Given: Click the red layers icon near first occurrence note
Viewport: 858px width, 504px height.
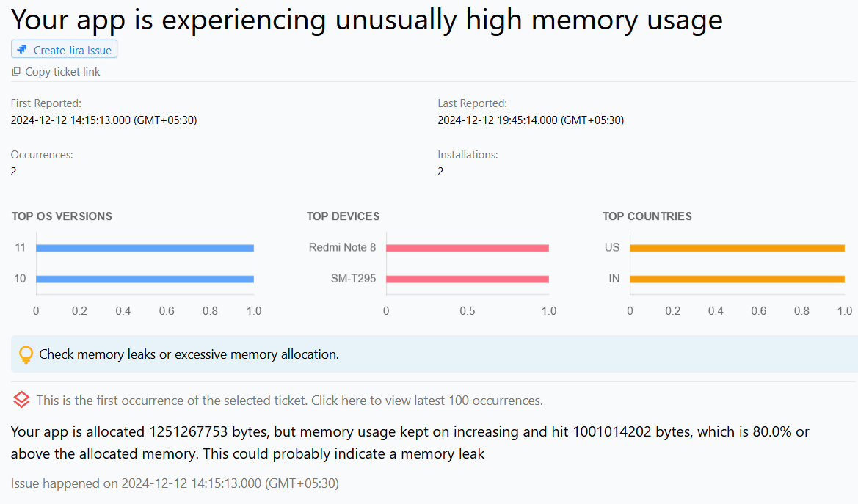Looking at the screenshot, I should point(21,400).
